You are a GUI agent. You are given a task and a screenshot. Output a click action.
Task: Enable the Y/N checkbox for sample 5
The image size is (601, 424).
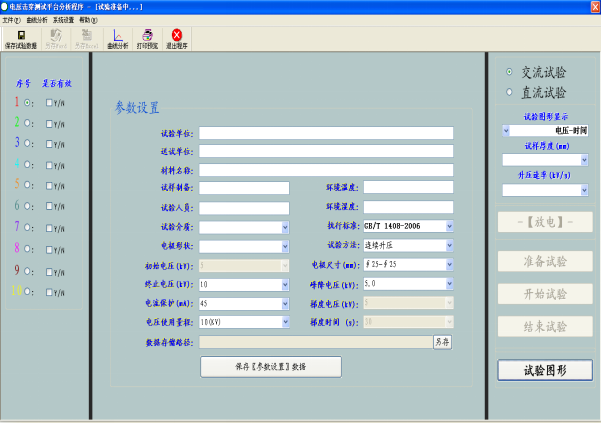tap(50, 186)
